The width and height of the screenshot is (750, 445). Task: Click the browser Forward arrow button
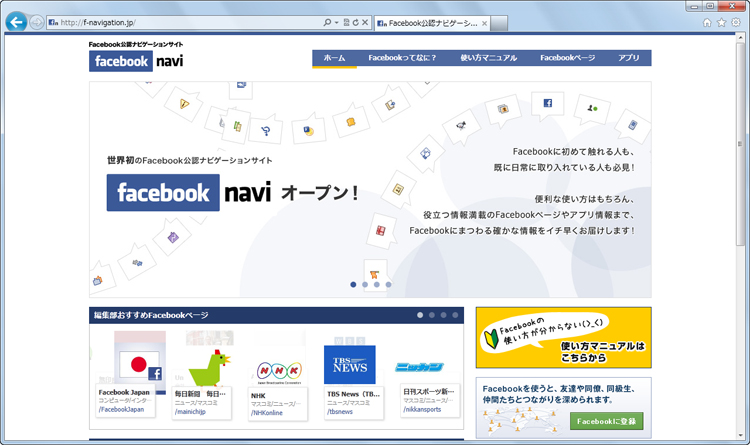click(36, 22)
